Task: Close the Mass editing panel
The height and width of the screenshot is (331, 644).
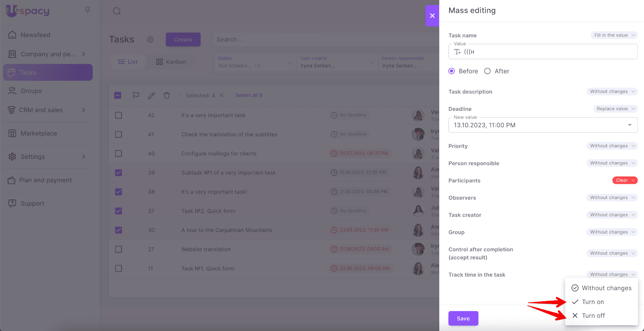Action: tap(432, 16)
